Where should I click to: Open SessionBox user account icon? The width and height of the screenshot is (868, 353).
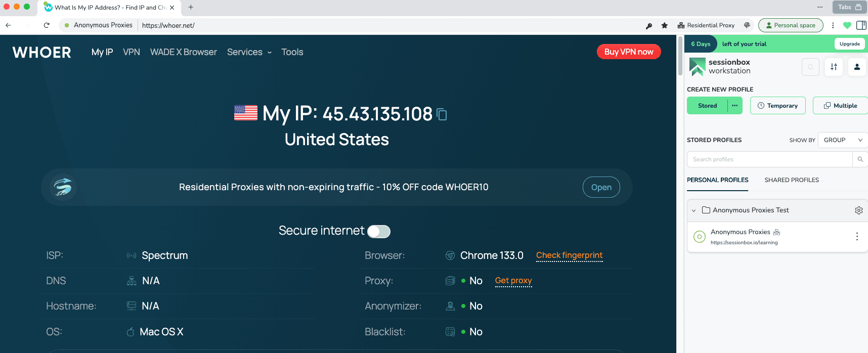pos(857,67)
